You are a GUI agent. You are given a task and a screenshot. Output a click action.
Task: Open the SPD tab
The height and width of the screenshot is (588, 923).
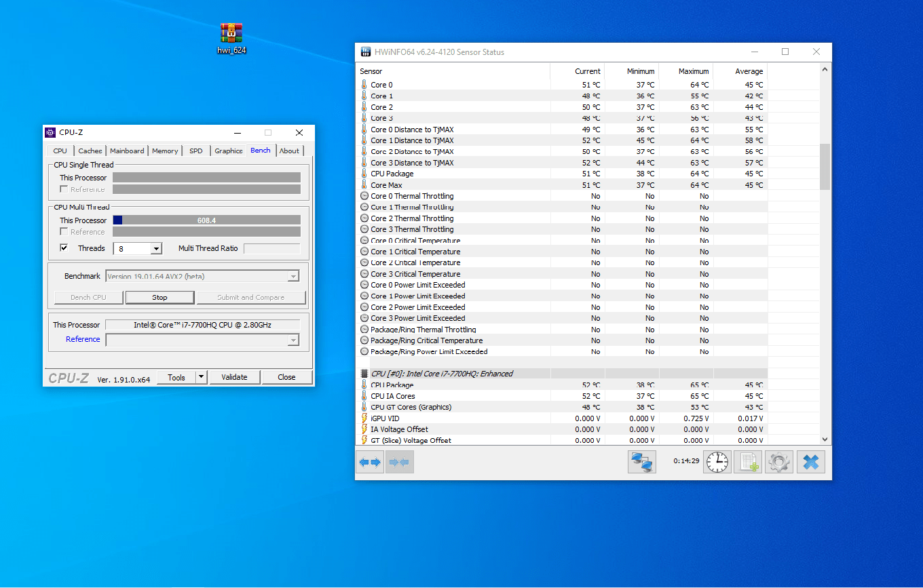[196, 151]
